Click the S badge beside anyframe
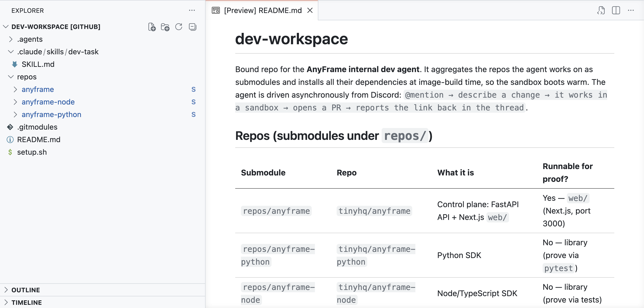The image size is (644, 308). point(193,89)
